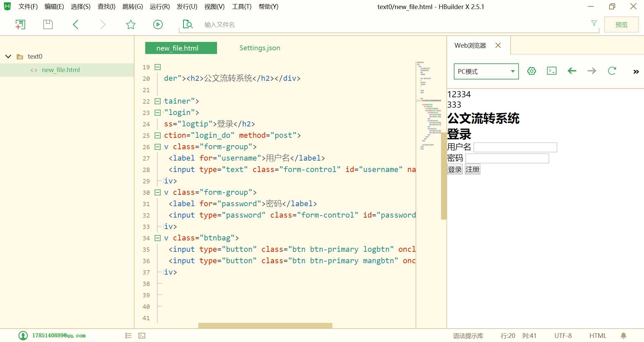The height and width of the screenshot is (342, 644).
Task: Click the file search icon
Action: click(x=188, y=24)
